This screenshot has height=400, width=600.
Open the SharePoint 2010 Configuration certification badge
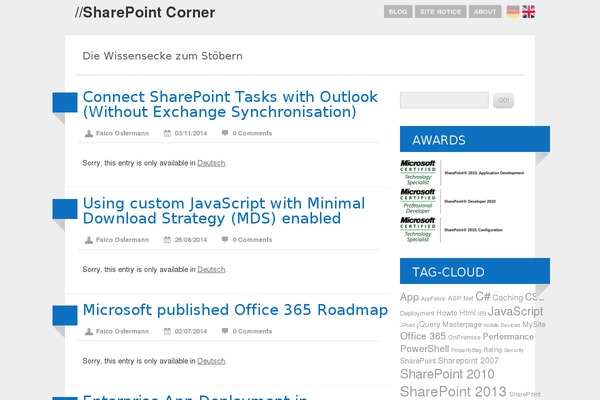pyautogui.click(x=452, y=230)
